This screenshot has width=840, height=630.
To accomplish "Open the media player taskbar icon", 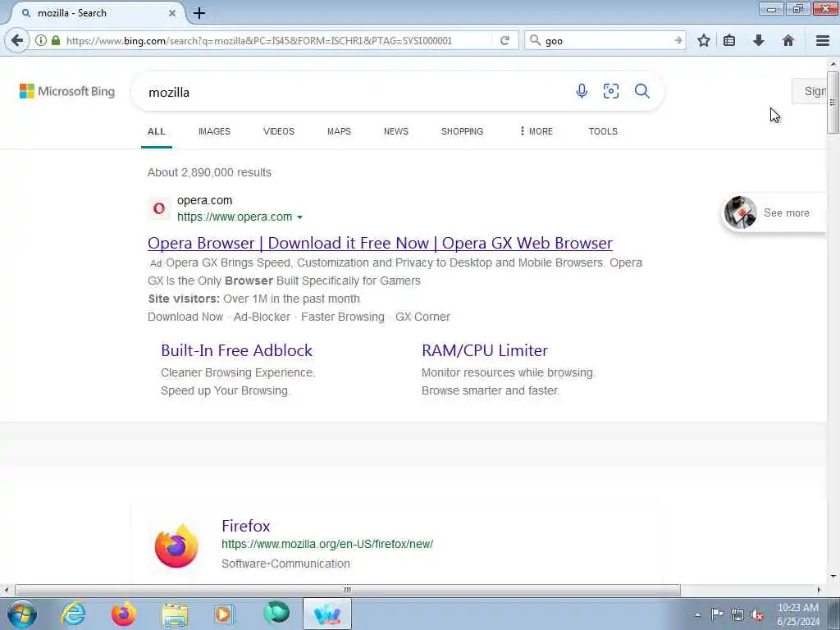I will click(x=224, y=614).
